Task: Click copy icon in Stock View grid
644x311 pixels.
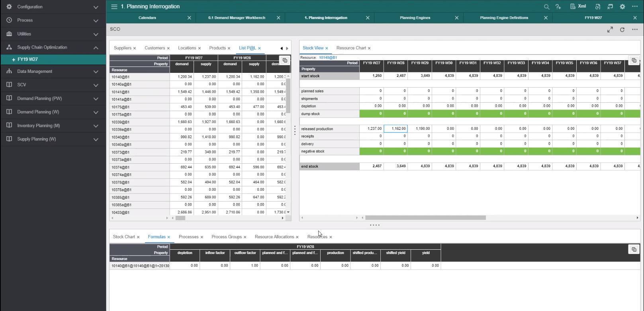Action: pos(634,61)
